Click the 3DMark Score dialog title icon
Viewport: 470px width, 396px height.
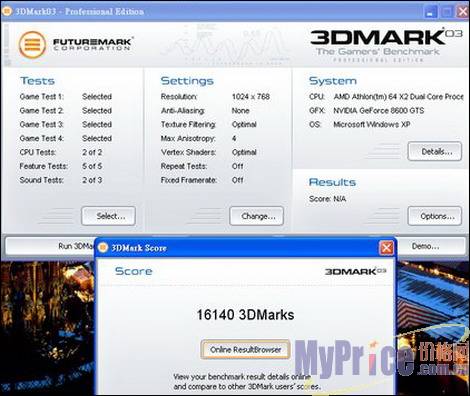click(103, 248)
